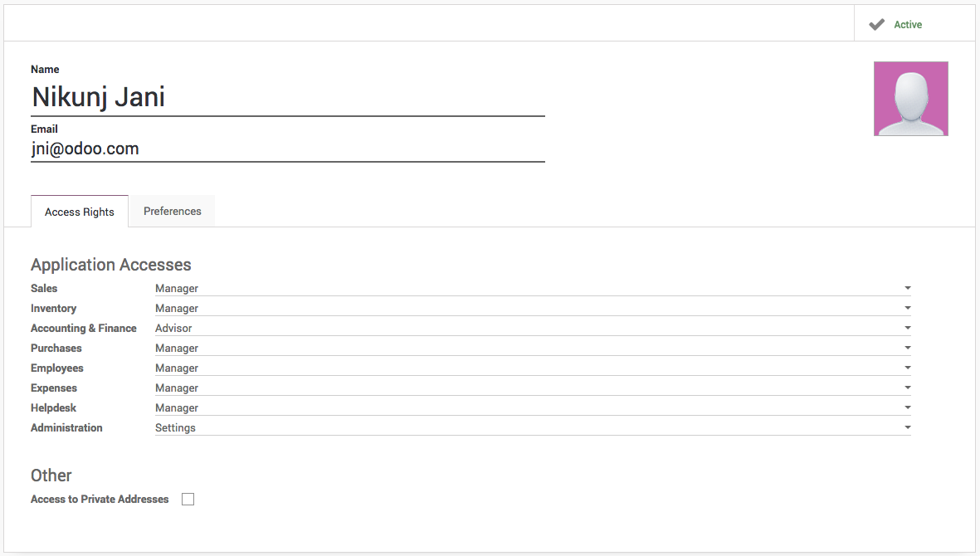Select the Access Rights tab
Viewport: 980px width, 556px height.
80,212
